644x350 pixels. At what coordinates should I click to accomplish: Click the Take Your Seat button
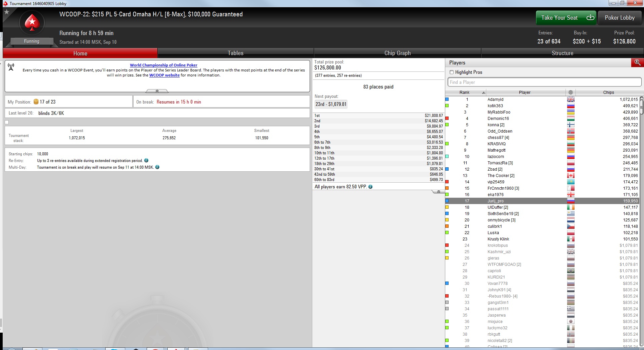(x=566, y=18)
